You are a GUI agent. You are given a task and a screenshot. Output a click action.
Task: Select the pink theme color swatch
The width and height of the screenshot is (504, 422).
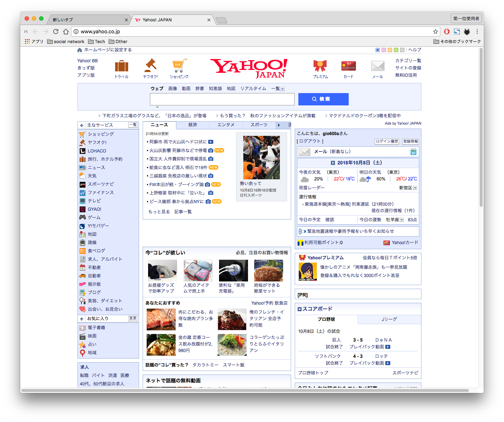pos(384,50)
